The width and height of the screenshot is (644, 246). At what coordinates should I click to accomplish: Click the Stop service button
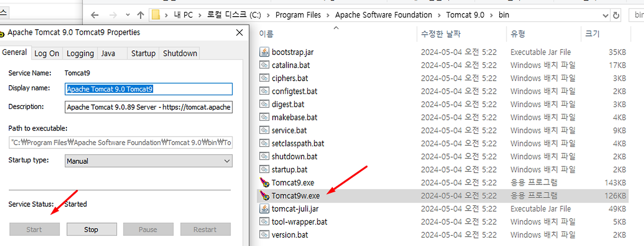coord(91,229)
